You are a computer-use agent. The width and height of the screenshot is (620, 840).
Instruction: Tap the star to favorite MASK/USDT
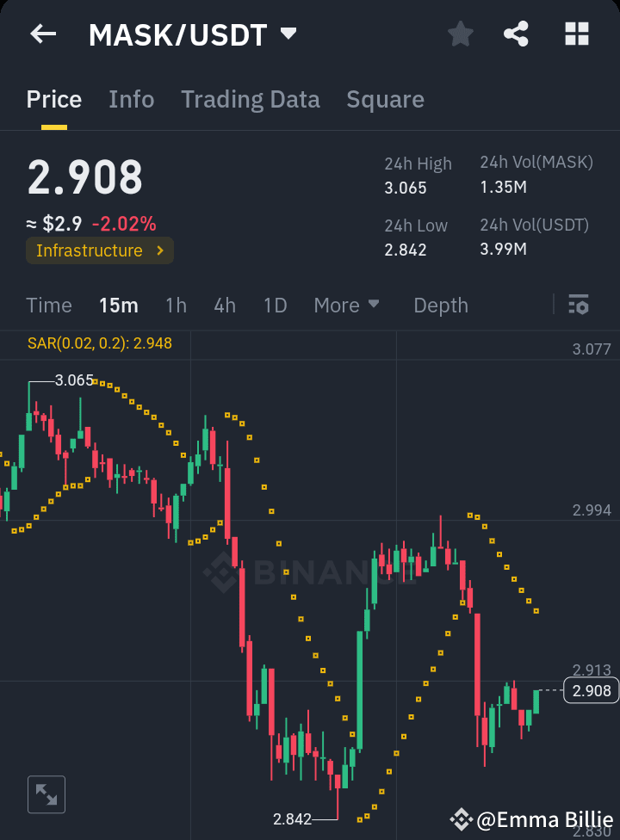click(460, 34)
